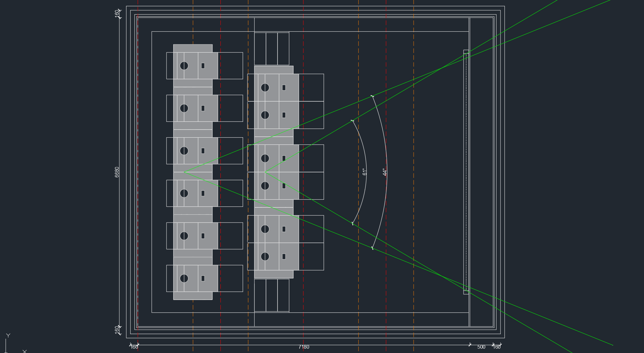
Task: Select green sightline vertex at left seat column
Action: point(184,172)
